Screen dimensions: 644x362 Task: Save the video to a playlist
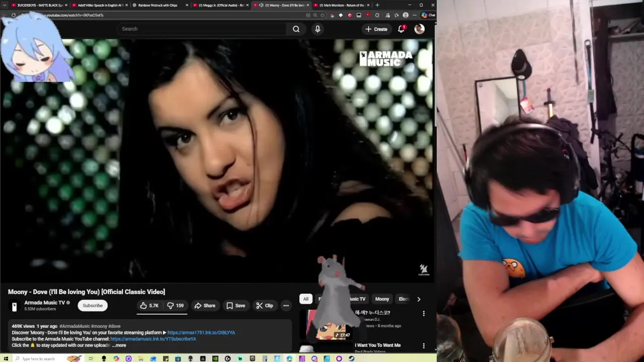pyautogui.click(x=235, y=306)
